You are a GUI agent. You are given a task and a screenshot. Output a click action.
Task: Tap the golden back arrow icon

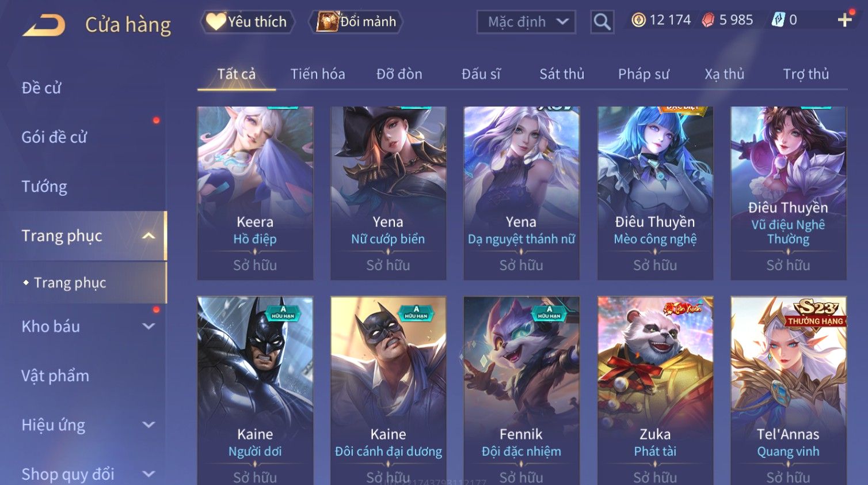(x=44, y=25)
